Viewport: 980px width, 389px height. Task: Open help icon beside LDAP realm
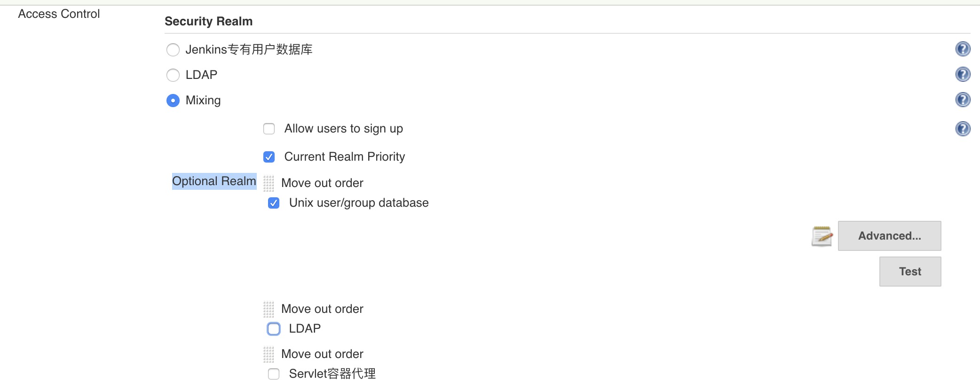pyautogui.click(x=963, y=74)
